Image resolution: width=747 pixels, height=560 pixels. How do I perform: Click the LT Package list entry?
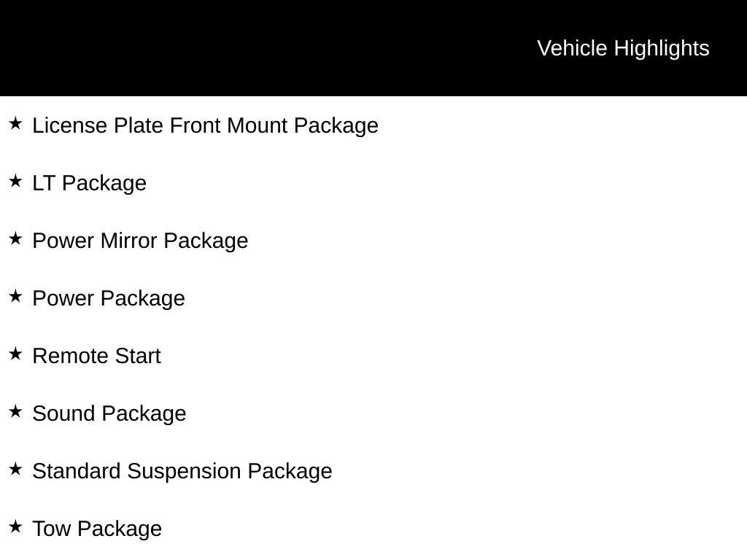[x=89, y=183]
